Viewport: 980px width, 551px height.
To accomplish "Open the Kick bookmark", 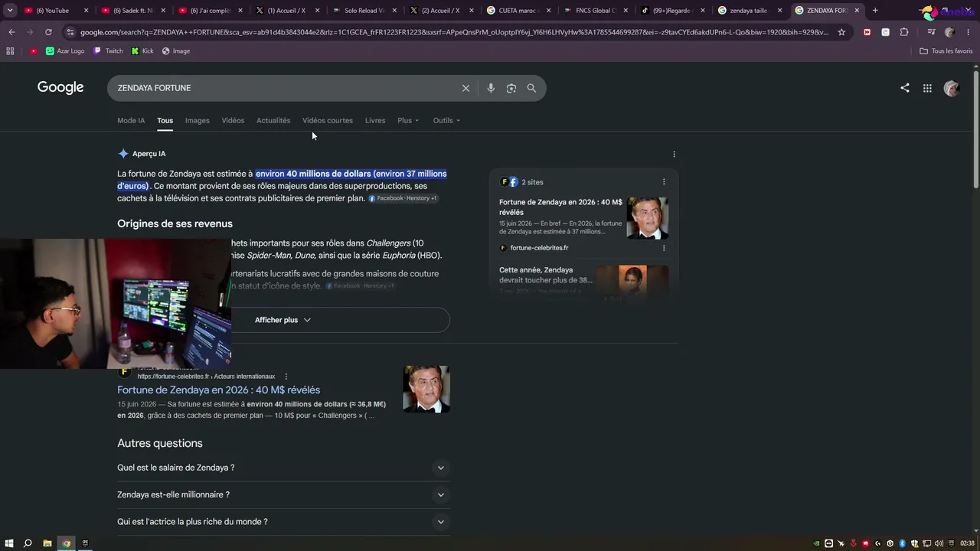I will tap(142, 51).
